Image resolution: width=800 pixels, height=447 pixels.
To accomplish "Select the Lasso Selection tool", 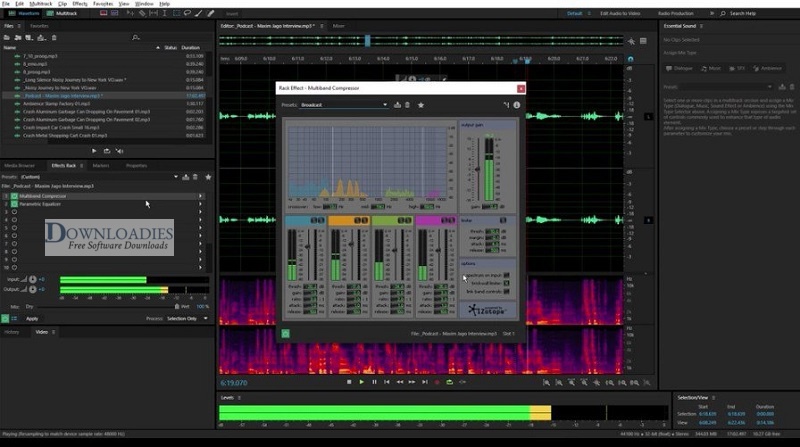I will coord(187,13).
